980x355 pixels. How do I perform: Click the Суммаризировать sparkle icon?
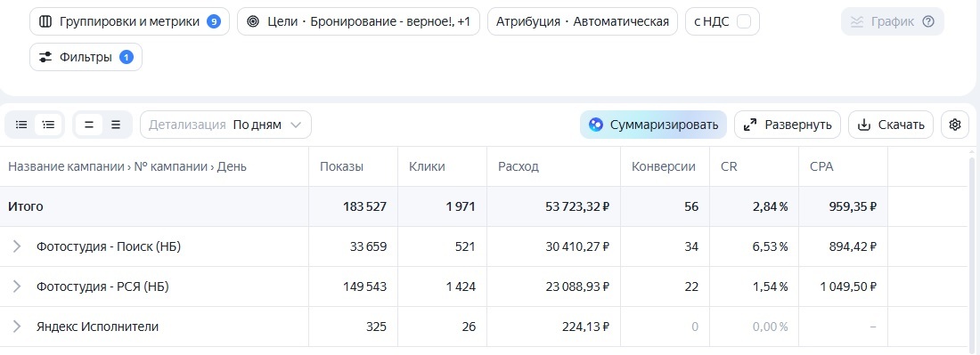pos(596,125)
